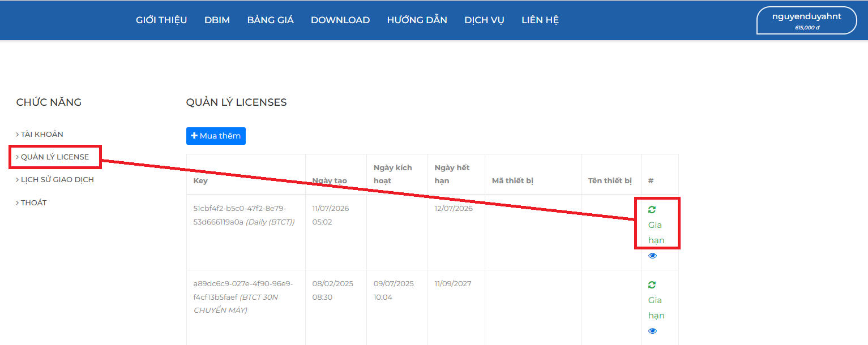
Task: Open LIÊN HỆ in top navigation
Action: click(x=540, y=20)
